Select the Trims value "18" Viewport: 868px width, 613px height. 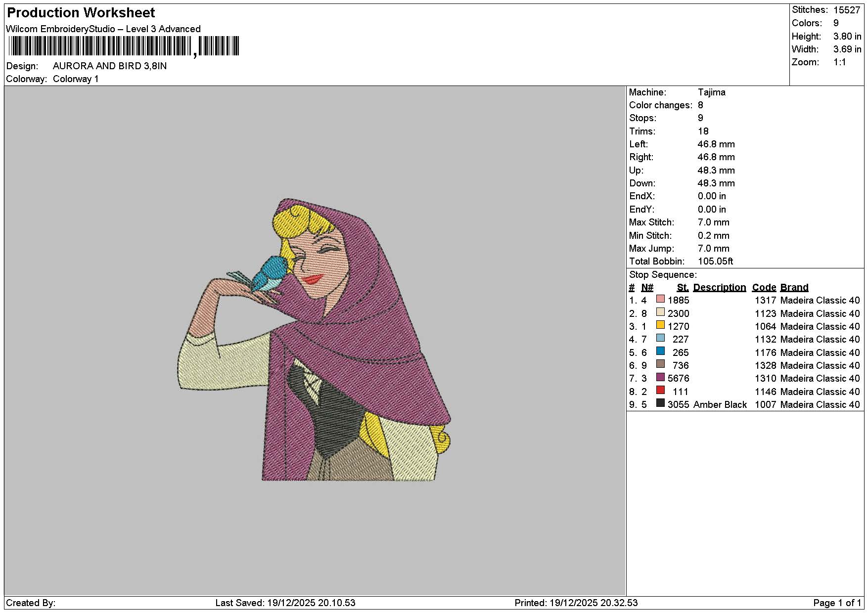(x=703, y=131)
